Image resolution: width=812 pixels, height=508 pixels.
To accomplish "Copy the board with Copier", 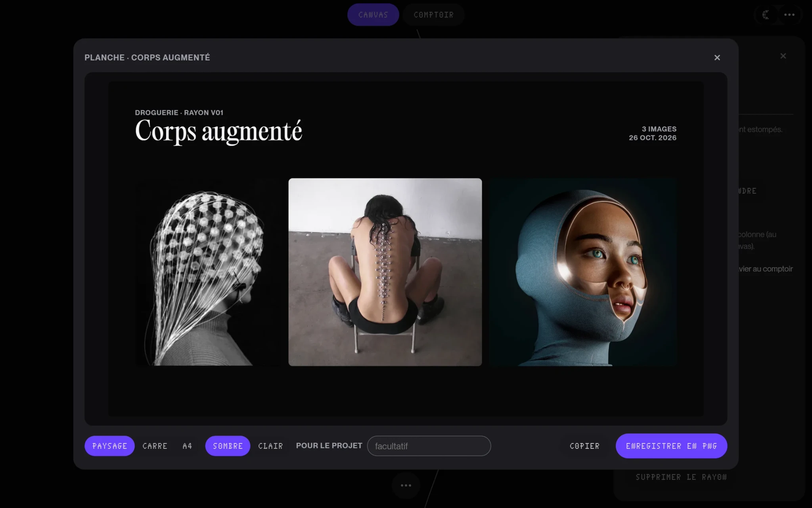I will tap(584, 446).
